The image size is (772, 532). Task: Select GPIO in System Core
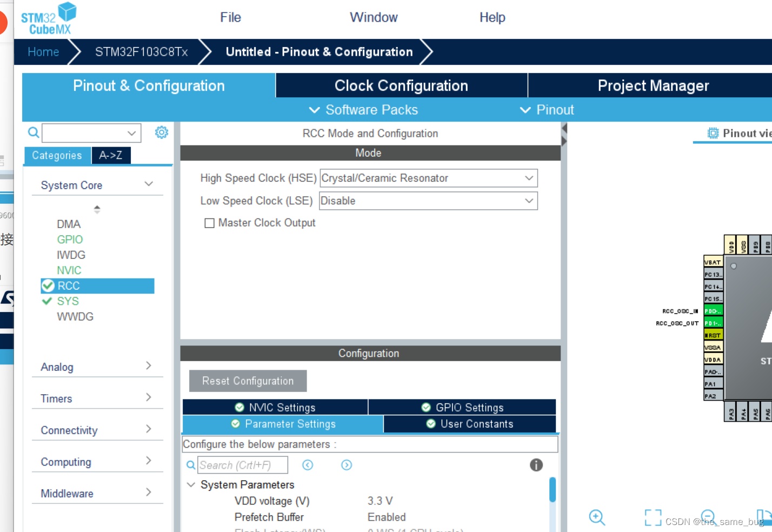pyautogui.click(x=70, y=239)
